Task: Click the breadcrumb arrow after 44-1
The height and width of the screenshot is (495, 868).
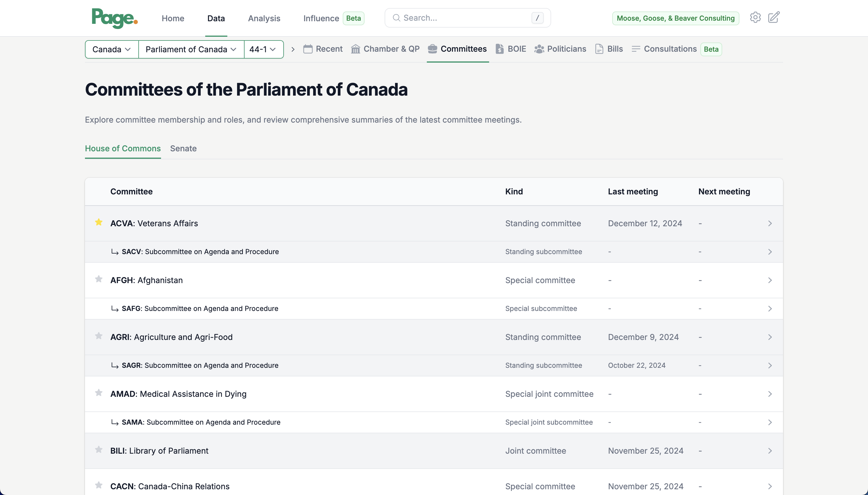Action: pyautogui.click(x=293, y=49)
